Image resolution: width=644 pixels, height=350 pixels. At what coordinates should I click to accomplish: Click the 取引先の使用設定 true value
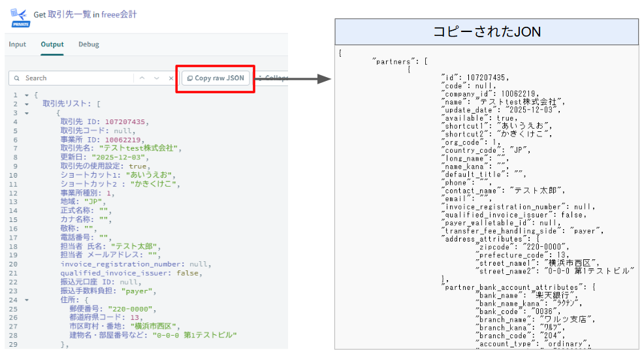138,167
